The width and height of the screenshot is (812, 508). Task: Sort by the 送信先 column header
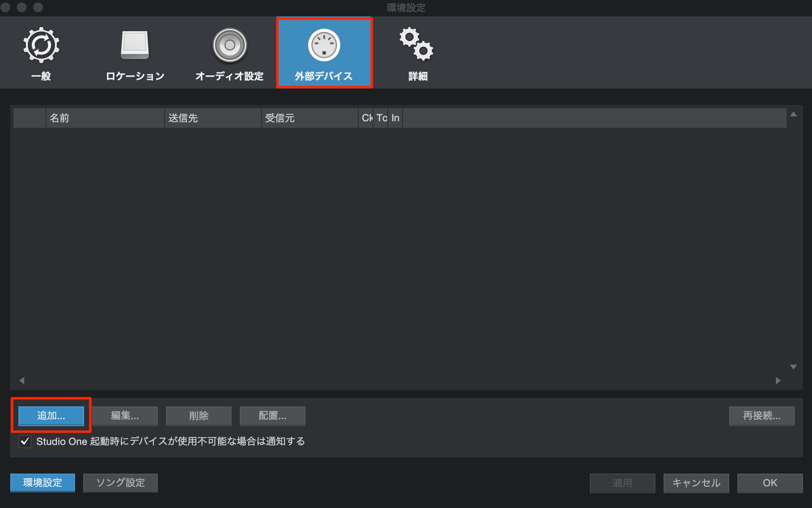click(x=213, y=118)
